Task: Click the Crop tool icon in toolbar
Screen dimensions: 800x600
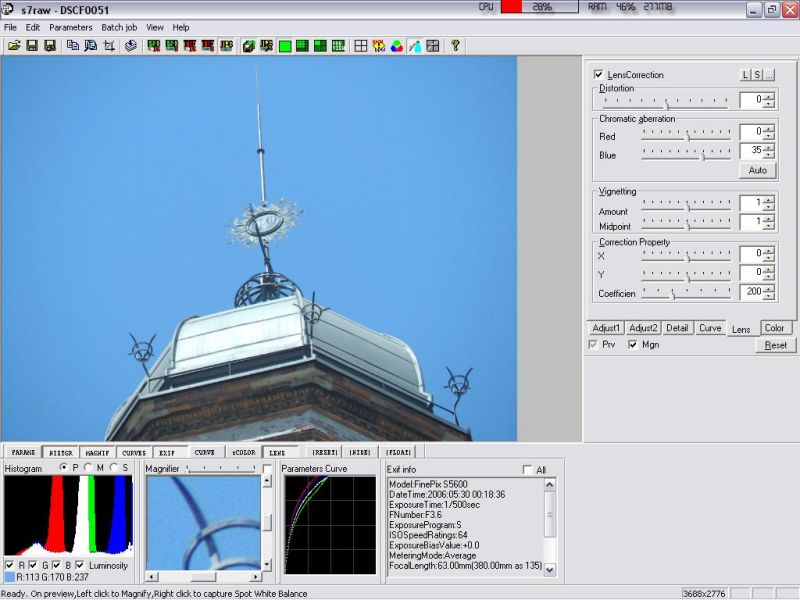Action: (x=109, y=46)
